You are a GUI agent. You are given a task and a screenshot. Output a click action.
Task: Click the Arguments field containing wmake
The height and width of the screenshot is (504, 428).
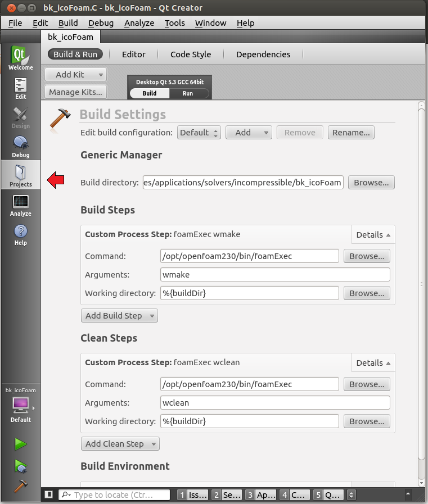pyautogui.click(x=275, y=275)
